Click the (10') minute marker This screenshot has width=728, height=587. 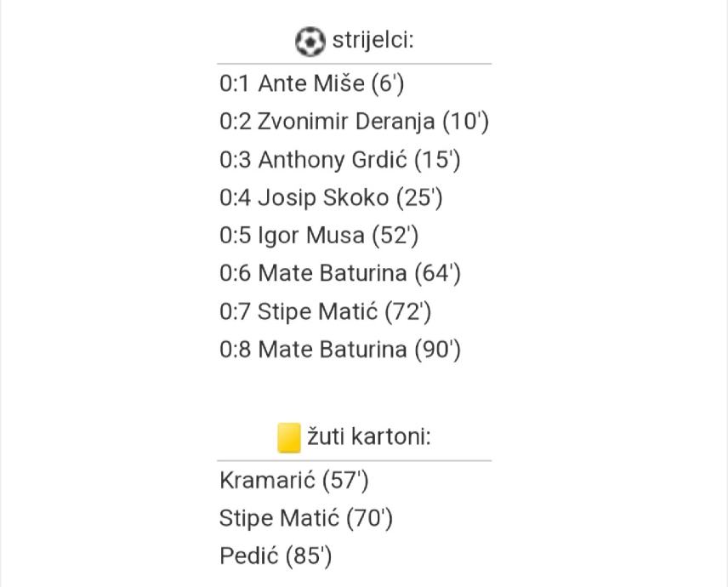[465, 122]
